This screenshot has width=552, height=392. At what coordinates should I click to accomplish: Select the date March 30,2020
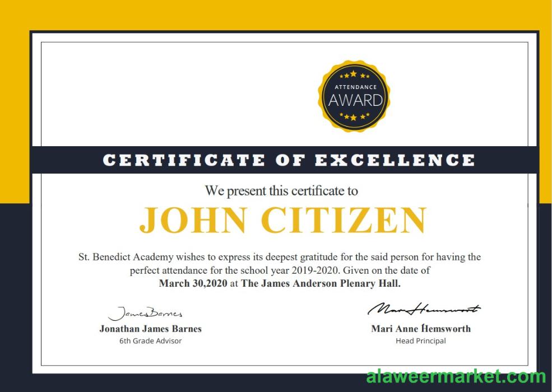click(193, 283)
